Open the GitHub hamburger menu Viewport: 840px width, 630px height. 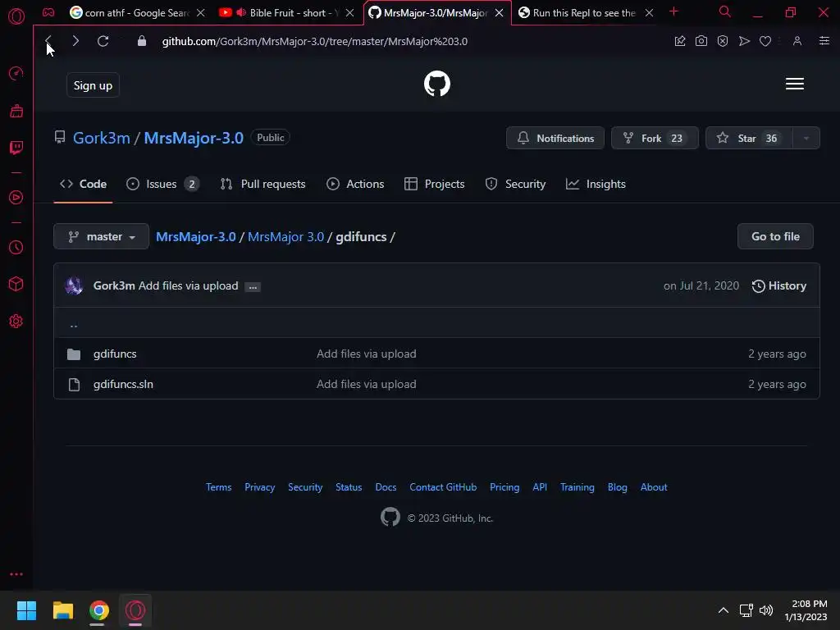(x=794, y=84)
